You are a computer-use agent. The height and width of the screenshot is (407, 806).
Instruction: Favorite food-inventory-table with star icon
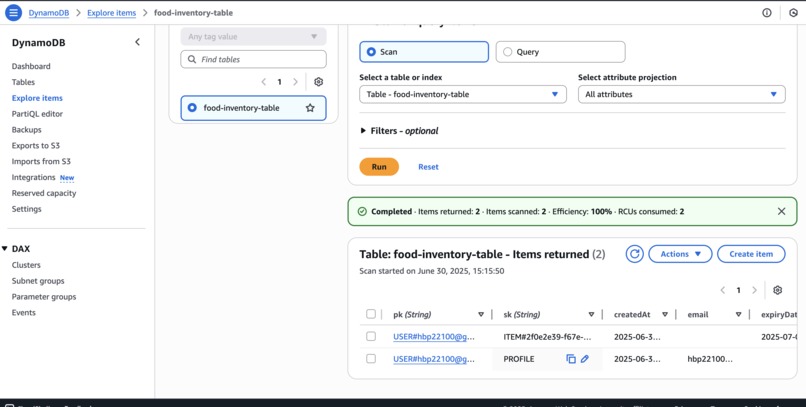[x=310, y=108]
